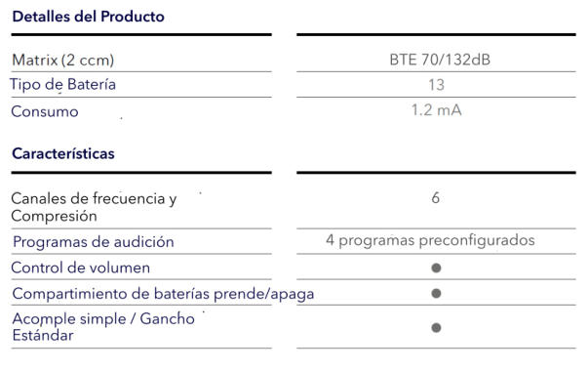Click the BTE 70/132dB value
588x372 pixels.
pos(440,60)
